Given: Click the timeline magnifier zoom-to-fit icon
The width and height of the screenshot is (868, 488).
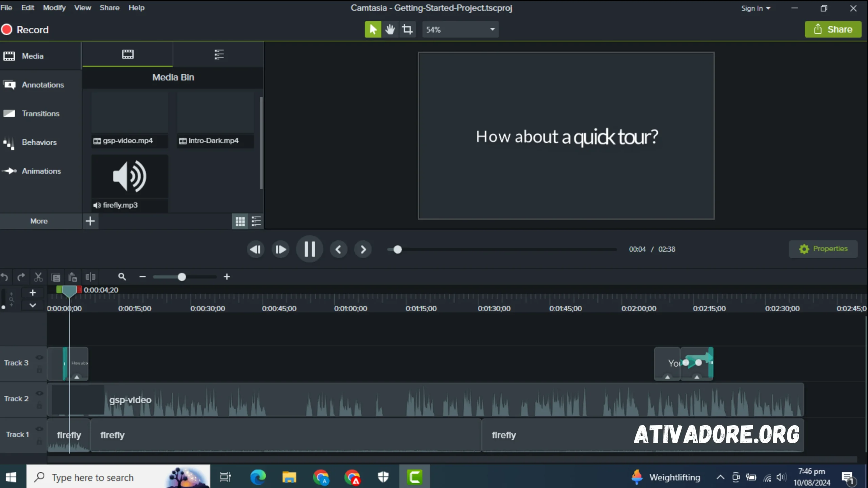Looking at the screenshot, I should [122, 277].
